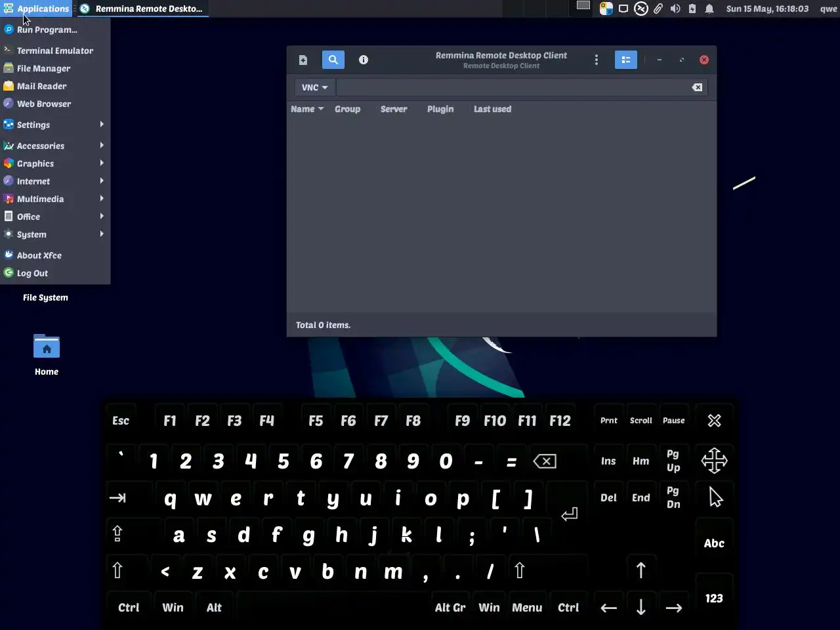Clear the quick connect field
This screenshot has width=840, height=630.
pos(697,87)
